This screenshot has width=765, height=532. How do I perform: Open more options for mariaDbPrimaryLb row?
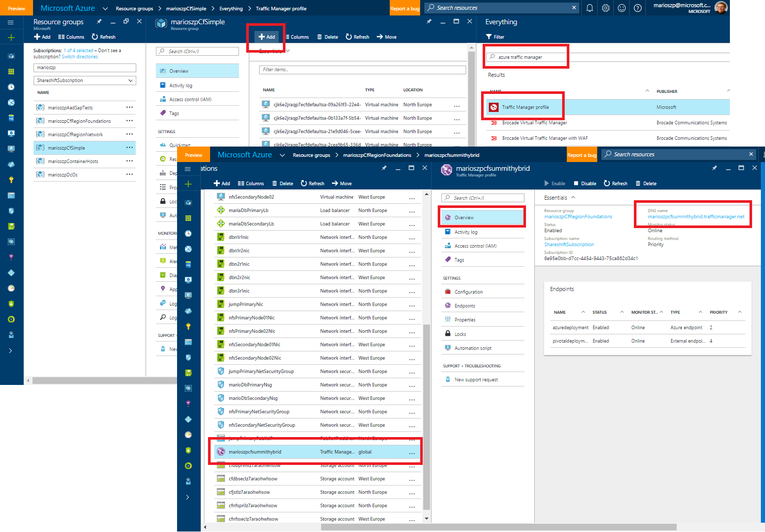[x=412, y=211]
